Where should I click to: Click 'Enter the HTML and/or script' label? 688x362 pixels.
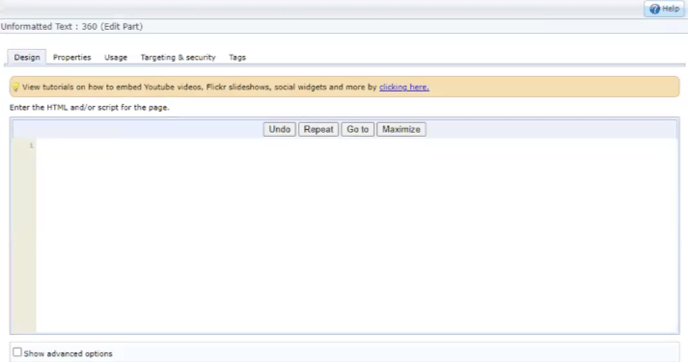90,108
